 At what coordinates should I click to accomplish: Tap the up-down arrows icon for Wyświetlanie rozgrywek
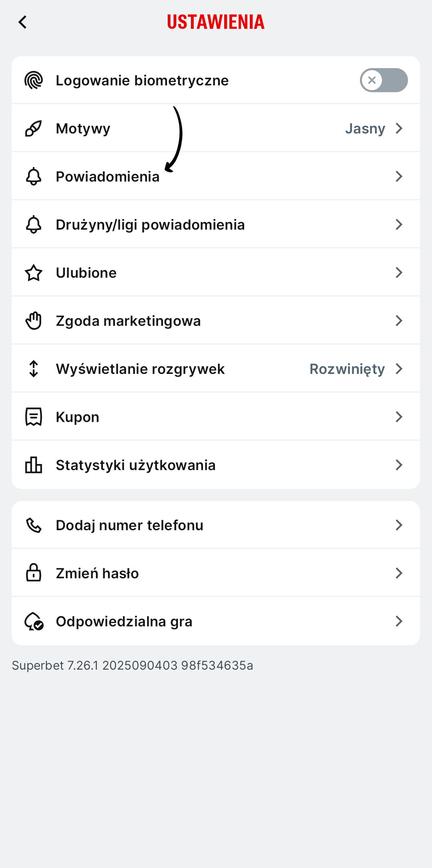pyautogui.click(x=34, y=369)
